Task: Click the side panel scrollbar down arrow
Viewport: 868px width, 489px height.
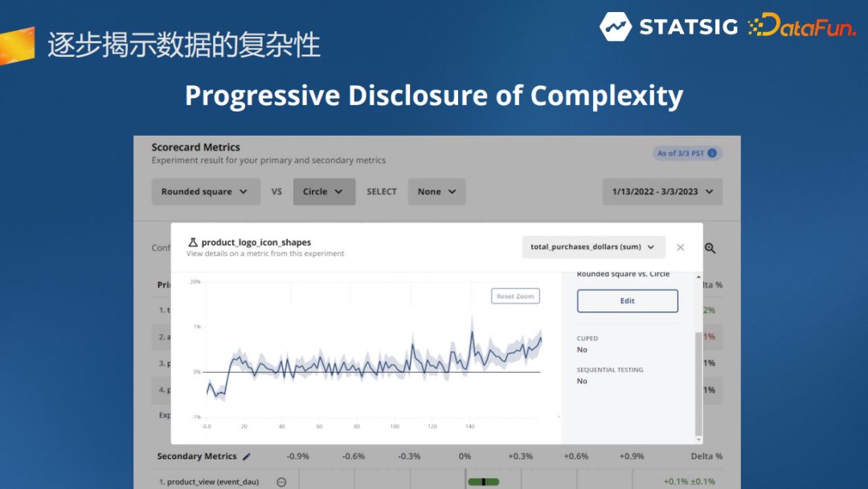Action: 698,439
